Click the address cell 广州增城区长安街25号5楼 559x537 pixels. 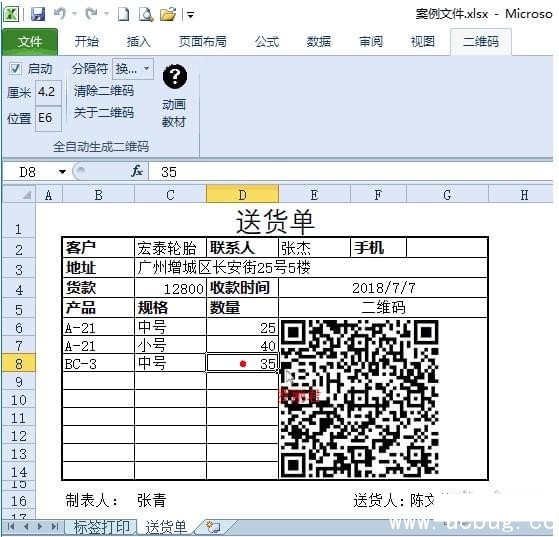311,267
